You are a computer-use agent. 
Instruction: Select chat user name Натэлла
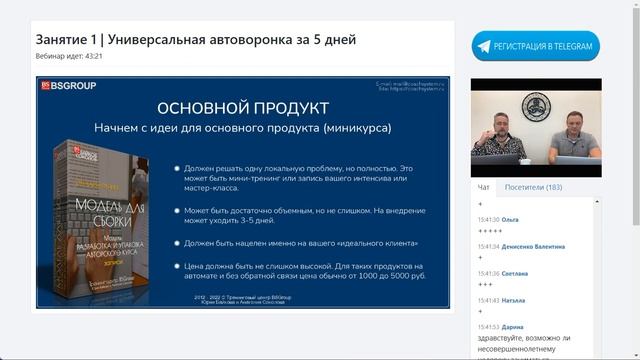click(x=513, y=300)
